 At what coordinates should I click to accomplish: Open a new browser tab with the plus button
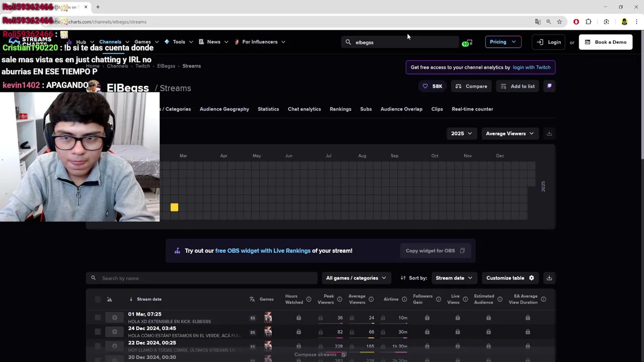click(x=98, y=7)
